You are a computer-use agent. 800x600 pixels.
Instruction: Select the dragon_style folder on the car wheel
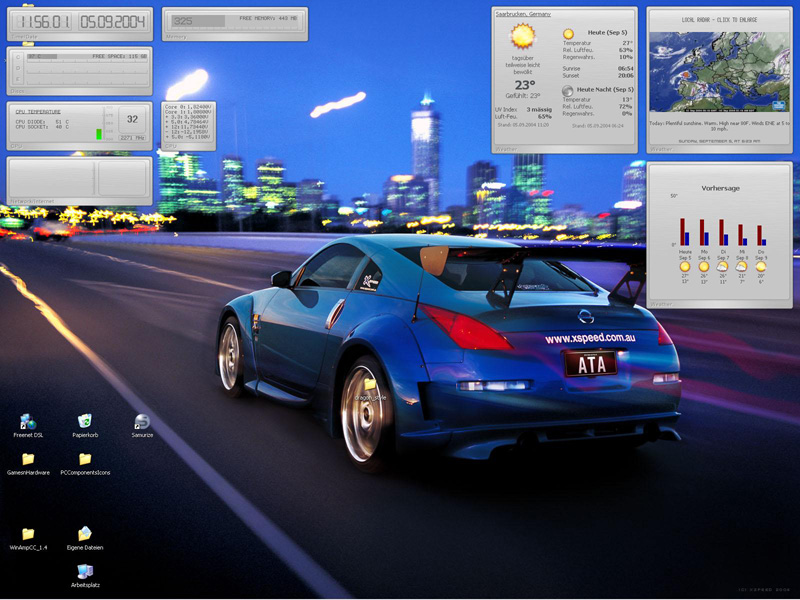point(370,389)
